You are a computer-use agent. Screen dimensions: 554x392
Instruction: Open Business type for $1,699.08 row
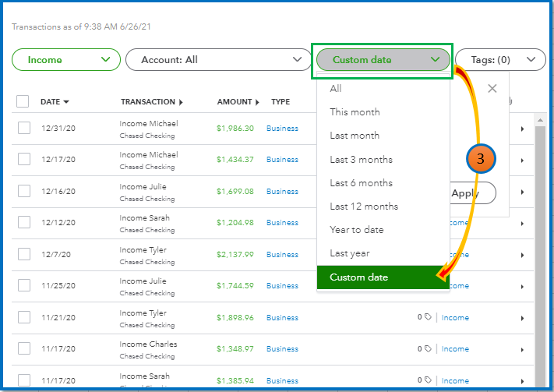pyautogui.click(x=282, y=191)
